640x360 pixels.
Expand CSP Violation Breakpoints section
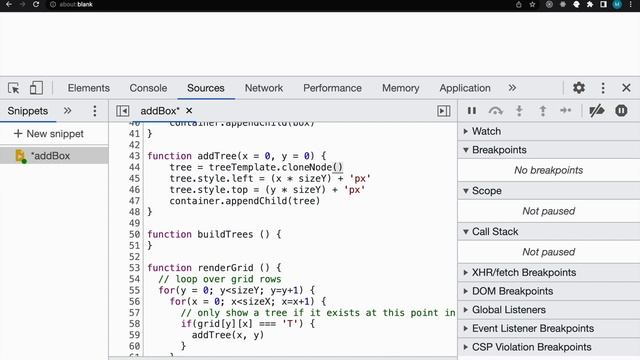(x=549, y=347)
